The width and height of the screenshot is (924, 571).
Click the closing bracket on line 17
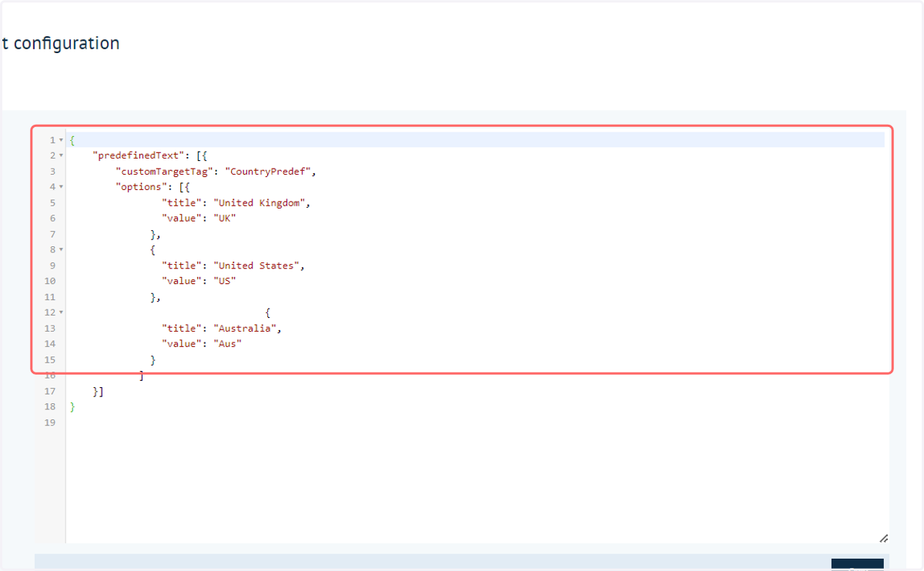101,391
